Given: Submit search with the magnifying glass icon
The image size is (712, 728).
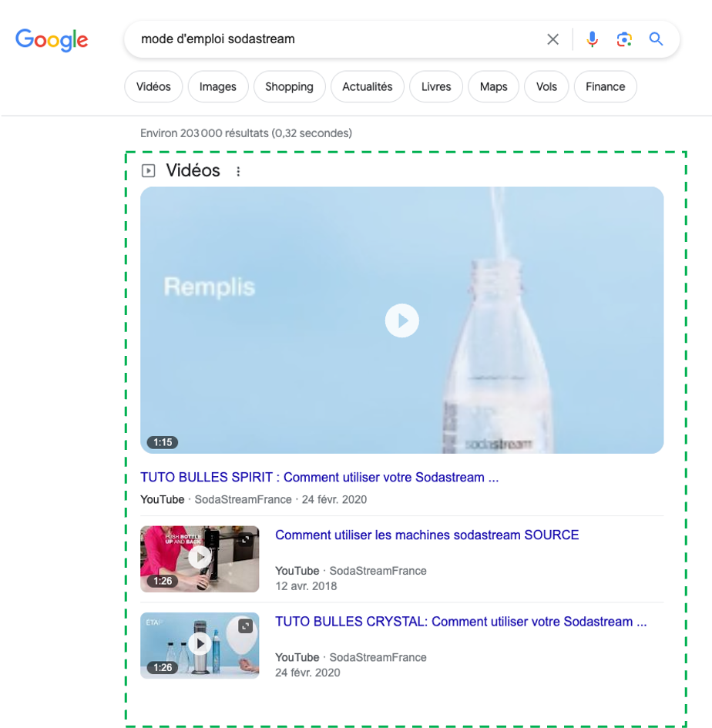Looking at the screenshot, I should [656, 39].
